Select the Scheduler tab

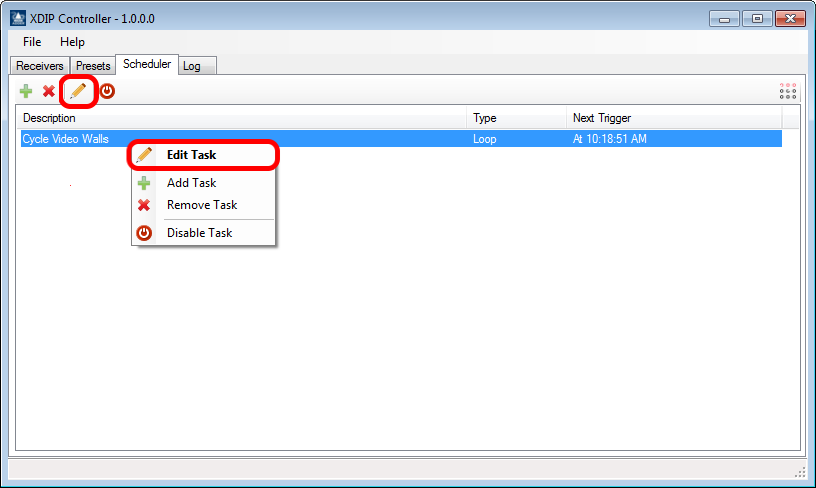(147, 65)
